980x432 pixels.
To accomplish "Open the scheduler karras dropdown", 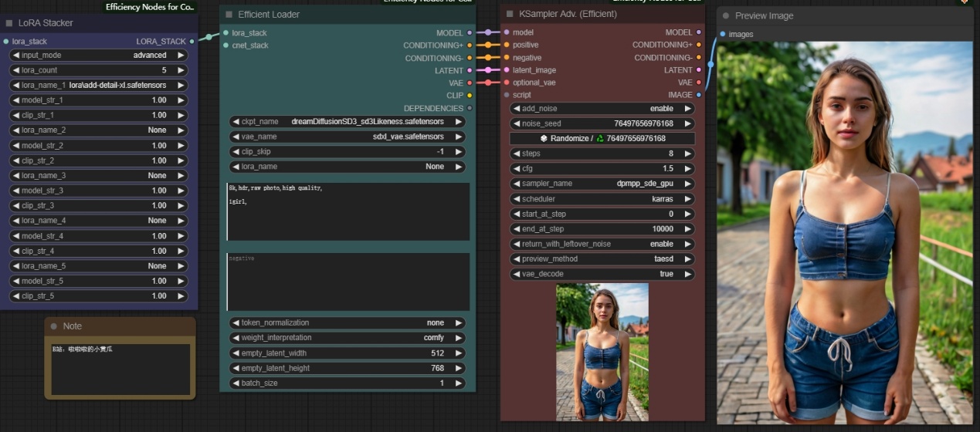I will (602, 199).
